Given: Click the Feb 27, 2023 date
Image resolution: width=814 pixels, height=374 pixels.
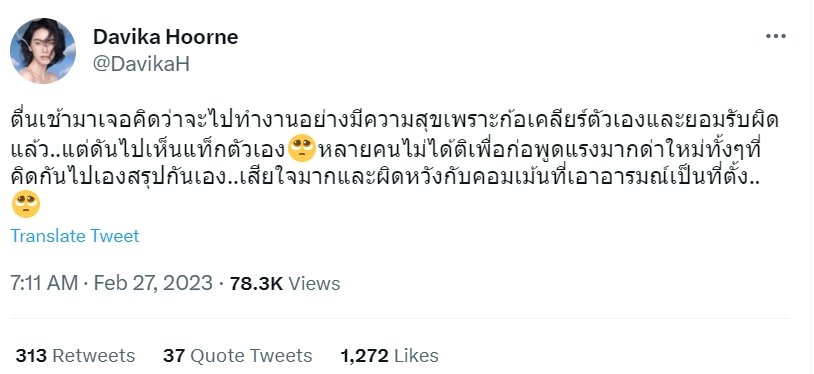Looking at the screenshot, I should [153, 284].
